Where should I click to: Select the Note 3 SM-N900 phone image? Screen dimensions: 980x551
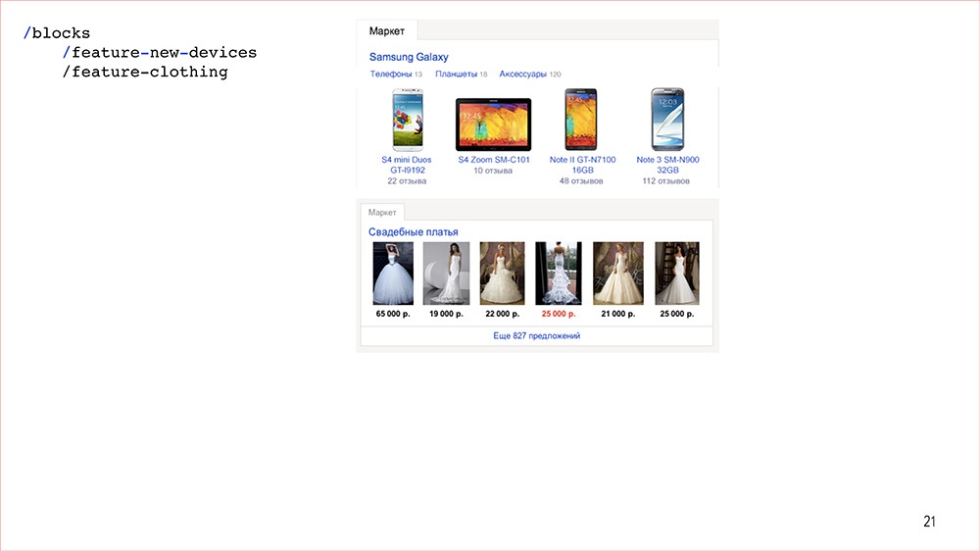(x=667, y=120)
